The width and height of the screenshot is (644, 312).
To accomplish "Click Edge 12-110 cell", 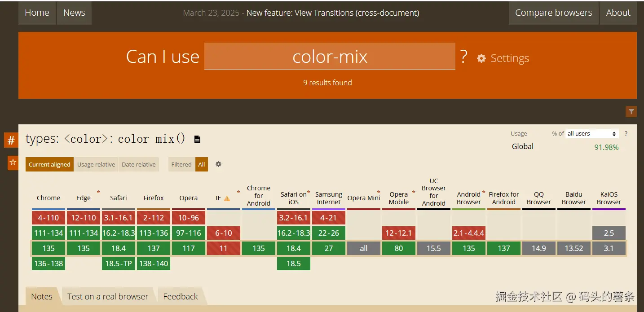I will [84, 218].
